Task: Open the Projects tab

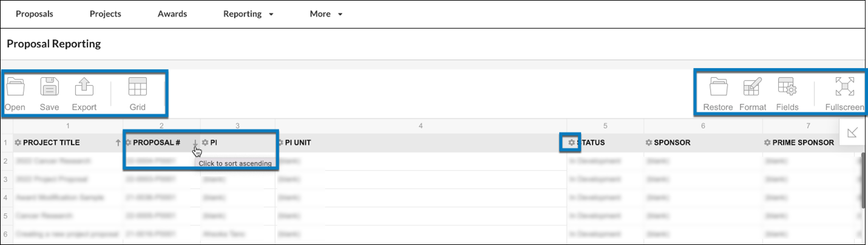Action: pos(106,14)
